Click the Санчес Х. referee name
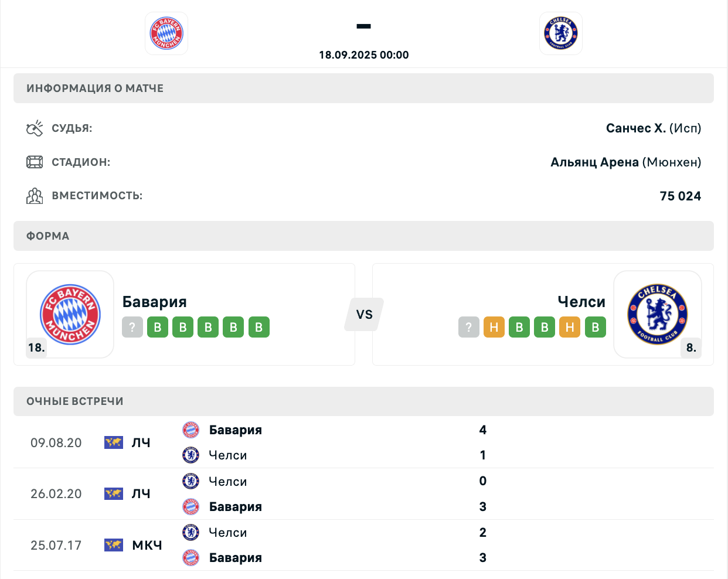Viewport: 728px width, 579px height. point(636,128)
